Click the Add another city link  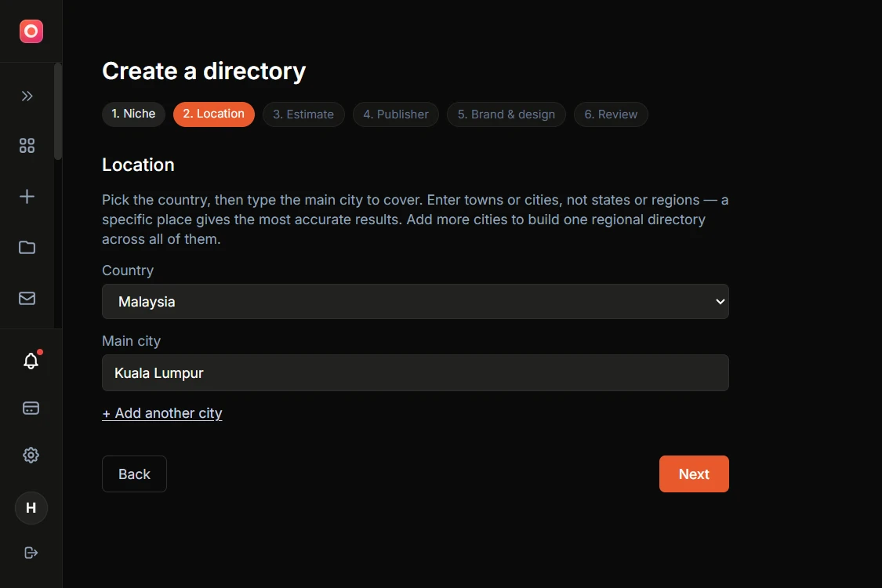pyautogui.click(x=162, y=413)
